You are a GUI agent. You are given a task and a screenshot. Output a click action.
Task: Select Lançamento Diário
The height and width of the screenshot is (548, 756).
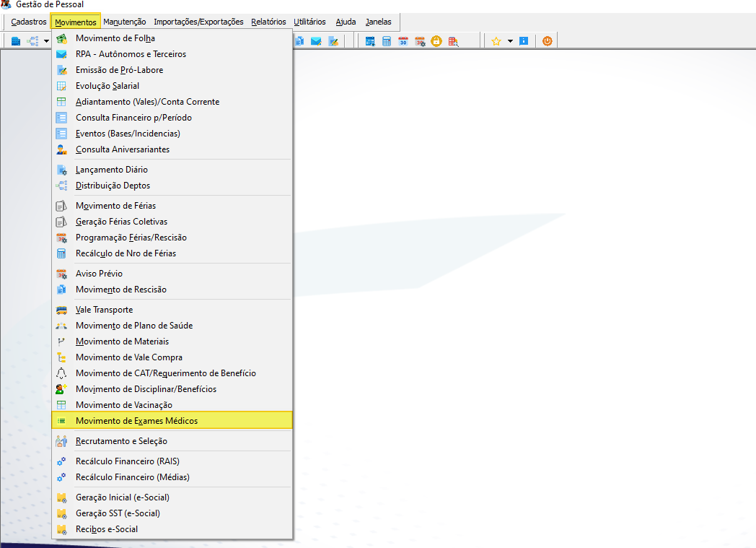172,170
